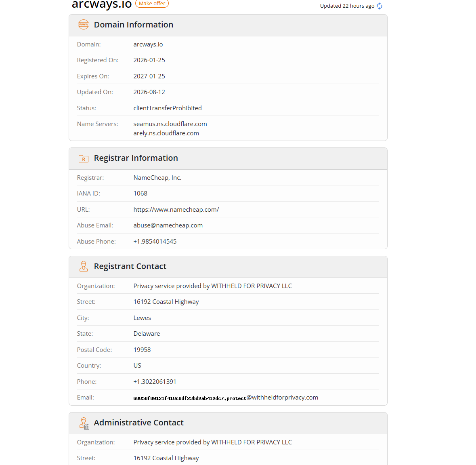
Task: Click the Domain Information section heading
Action: [134, 25]
